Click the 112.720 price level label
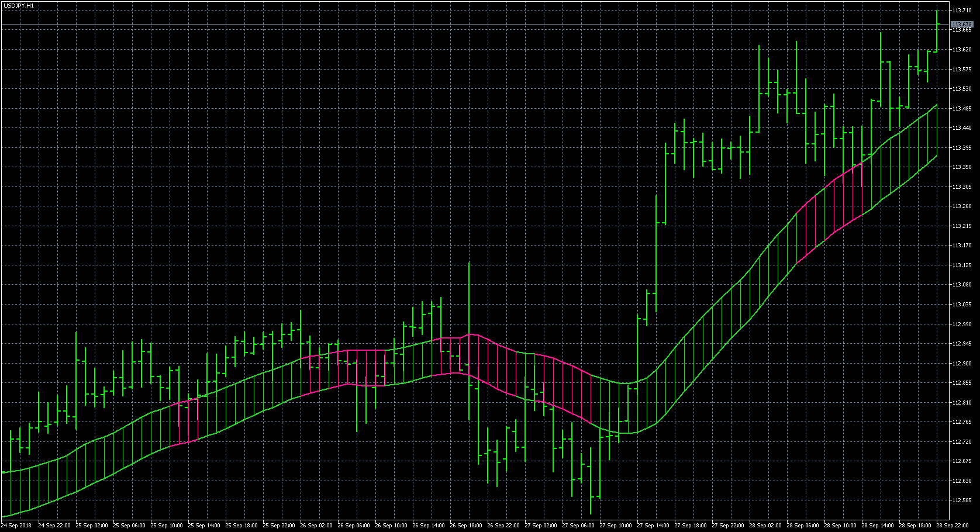This screenshot has width=980, height=532. coord(962,441)
